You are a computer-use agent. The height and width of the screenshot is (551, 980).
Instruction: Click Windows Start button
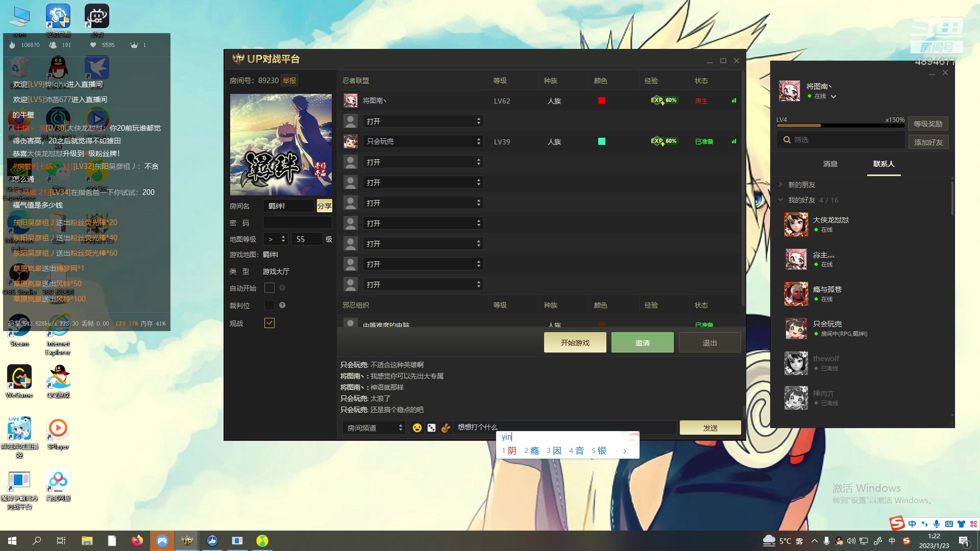click(12, 541)
